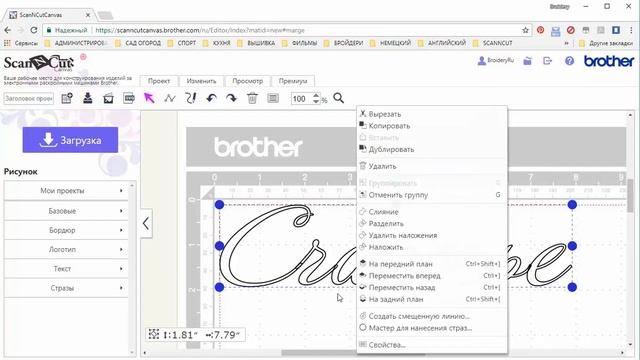Choose Вырезать from context menu
The image size is (640, 360).
tap(432, 114)
